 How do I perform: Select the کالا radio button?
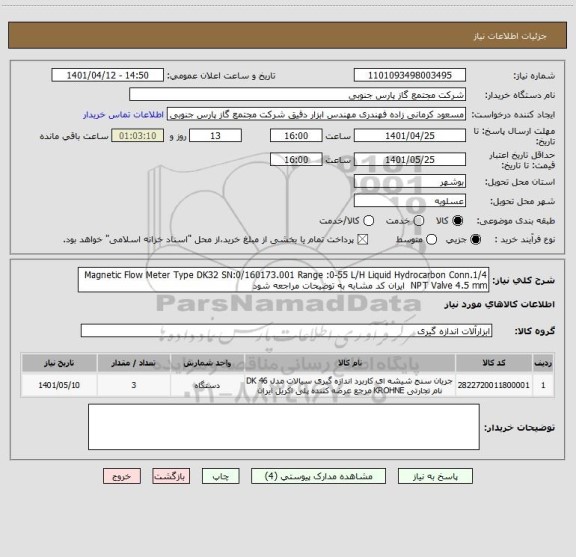458,221
